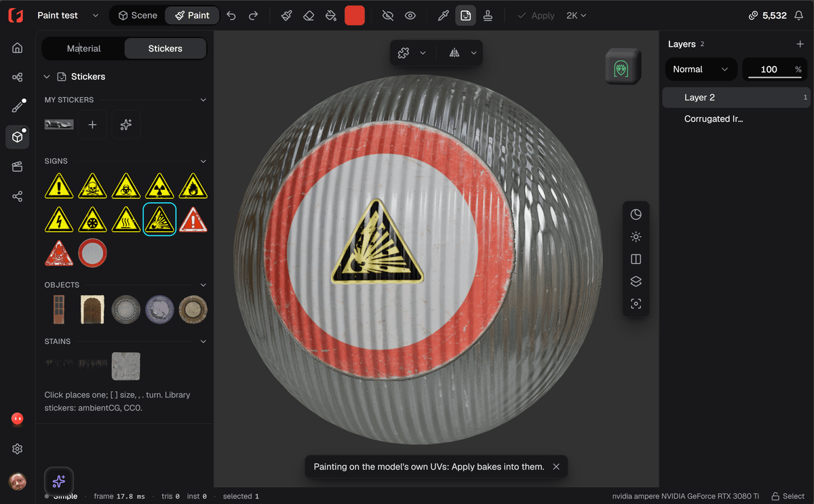Generate a sticker with the sparkle button
This screenshot has height=504, width=814.
click(x=126, y=125)
